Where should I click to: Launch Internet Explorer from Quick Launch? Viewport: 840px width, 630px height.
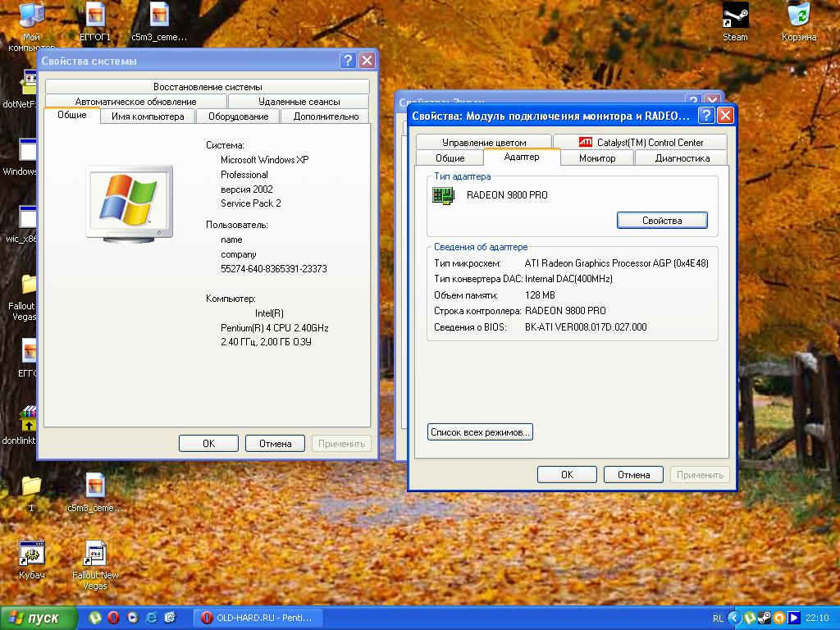152,618
